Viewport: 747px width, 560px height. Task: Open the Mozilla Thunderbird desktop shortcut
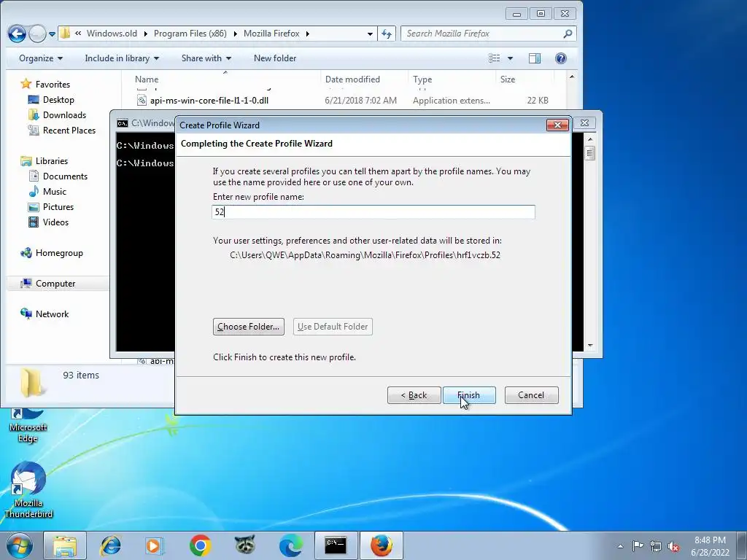click(28, 491)
